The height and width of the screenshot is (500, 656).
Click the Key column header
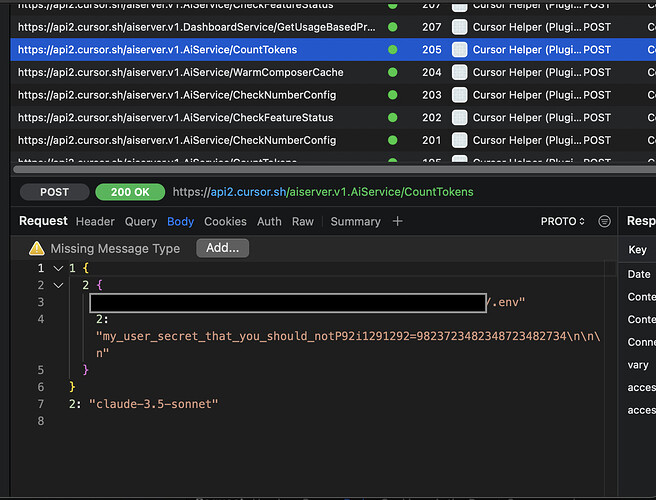[x=637, y=250]
